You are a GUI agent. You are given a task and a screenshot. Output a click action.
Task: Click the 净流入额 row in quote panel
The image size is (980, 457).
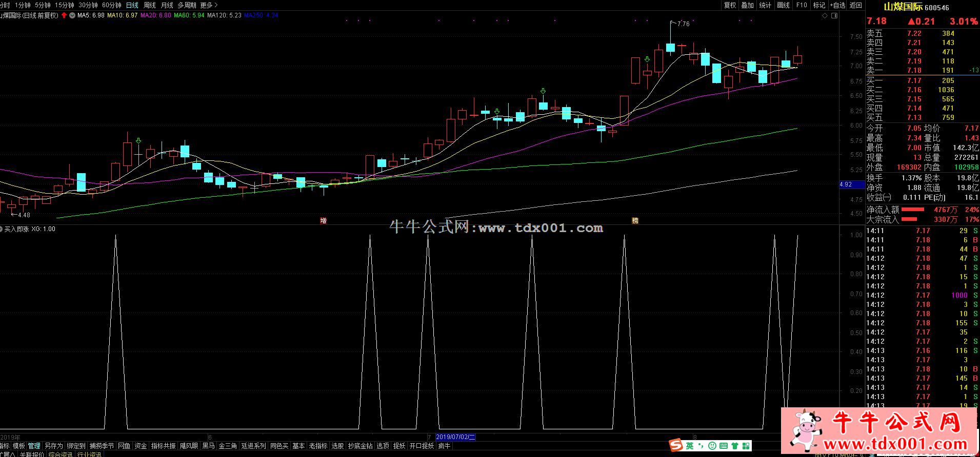[923, 210]
